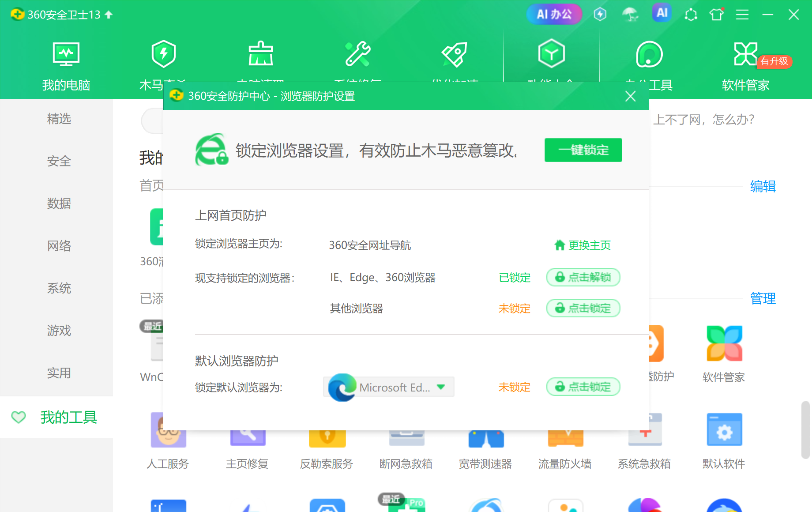Open the 人工服务 tool
Viewport: 812px width, 512px height.
click(x=168, y=441)
